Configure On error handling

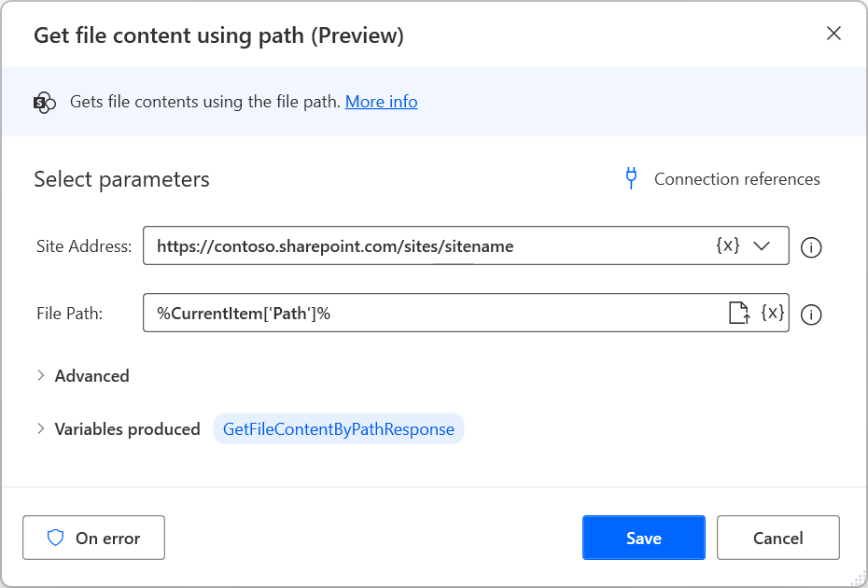click(93, 538)
